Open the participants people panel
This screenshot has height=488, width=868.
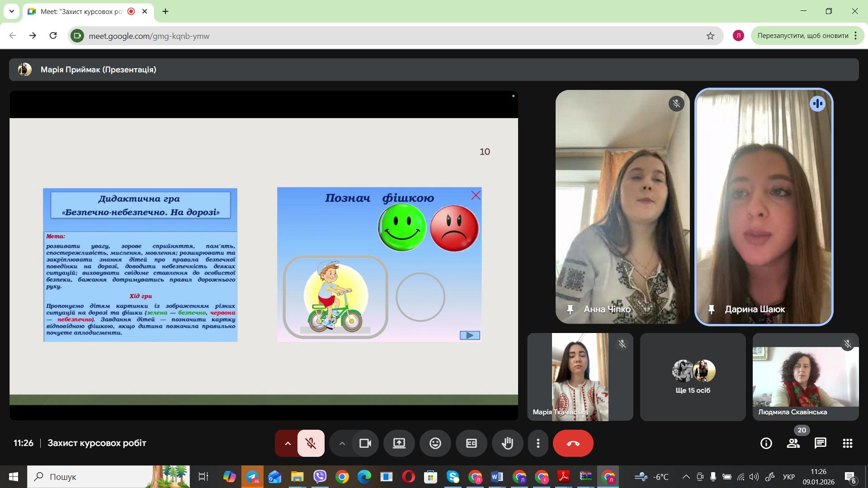click(793, 443)
